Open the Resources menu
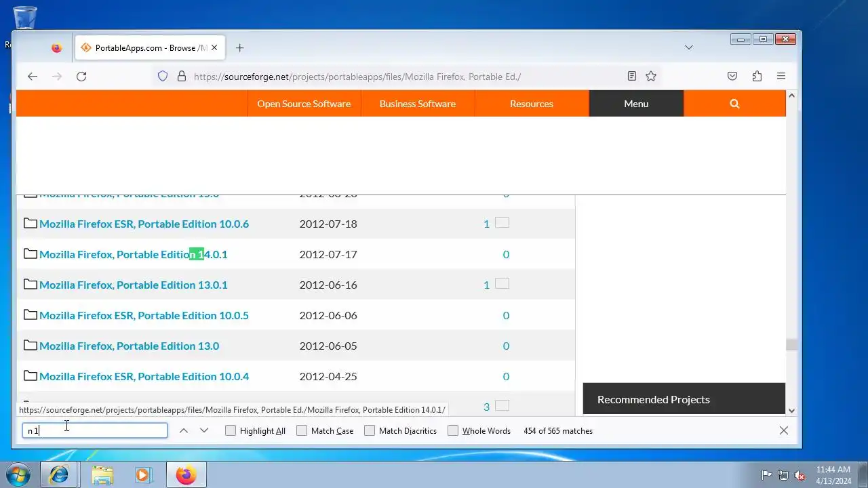Image resolution: width=868 pixels, height=488 pixels. click(x=532, y=104)
